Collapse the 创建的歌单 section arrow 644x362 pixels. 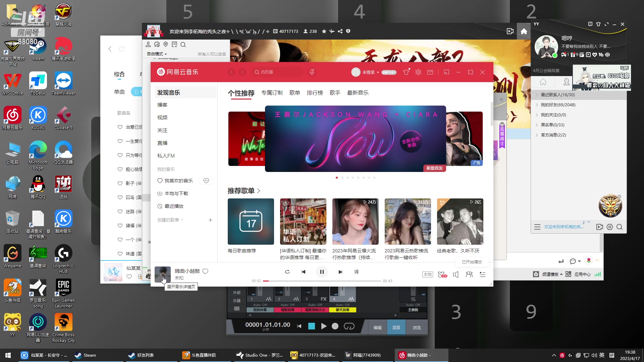coord(182,220)
